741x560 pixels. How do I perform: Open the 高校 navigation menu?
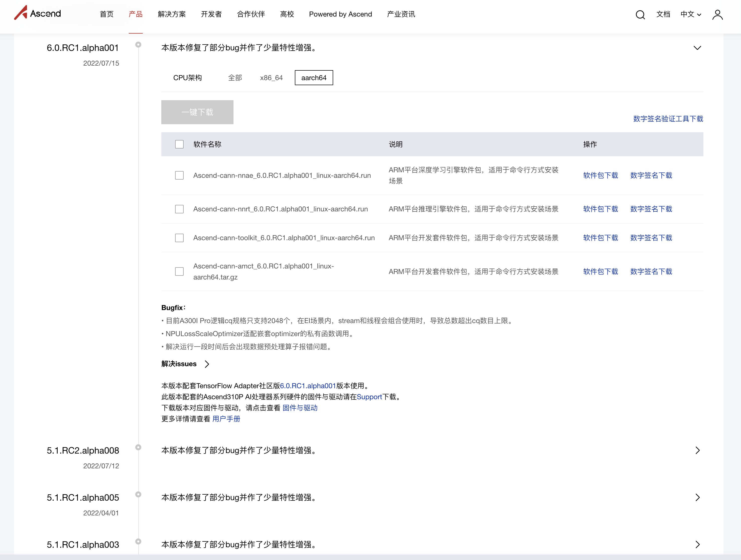(287, 14)
